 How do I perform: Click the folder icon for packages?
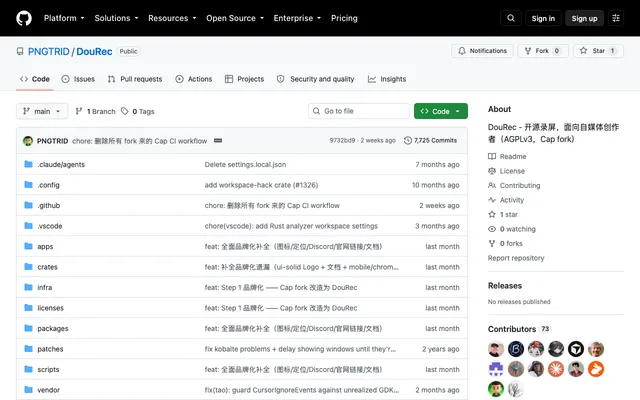28,328
